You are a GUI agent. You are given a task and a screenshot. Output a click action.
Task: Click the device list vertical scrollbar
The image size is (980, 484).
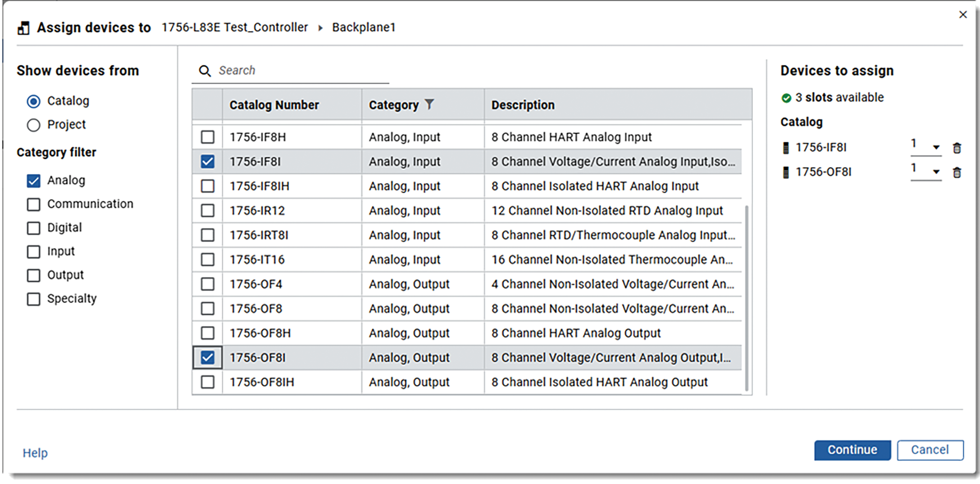pyautogui.click(x=747, y=298)
